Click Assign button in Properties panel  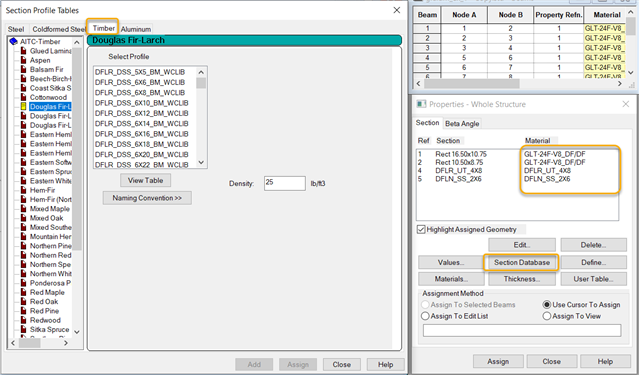click(x=498, y=361)
